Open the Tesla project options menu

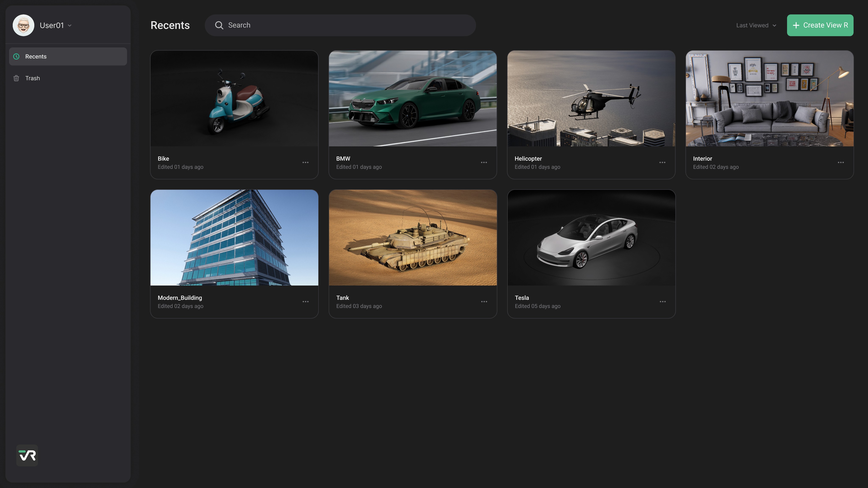click(x=662, y=301)
